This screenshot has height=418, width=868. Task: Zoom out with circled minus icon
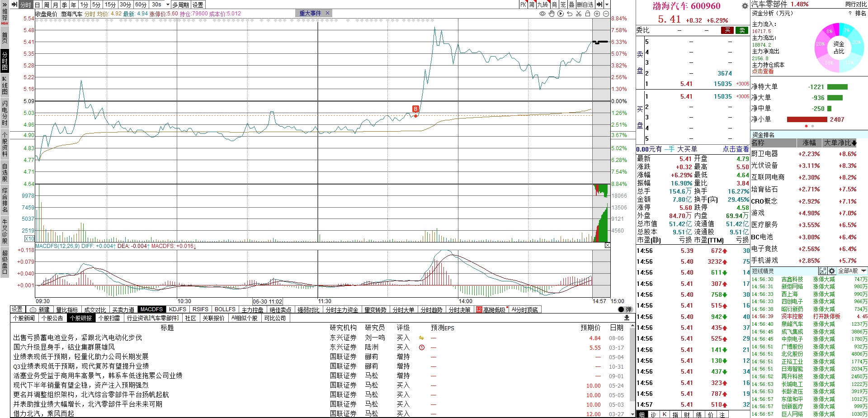[x=606, y=14]
